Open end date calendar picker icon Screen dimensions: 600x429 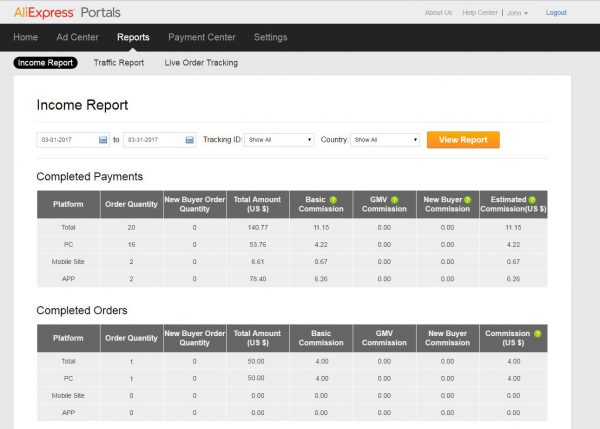coord(189,140)
